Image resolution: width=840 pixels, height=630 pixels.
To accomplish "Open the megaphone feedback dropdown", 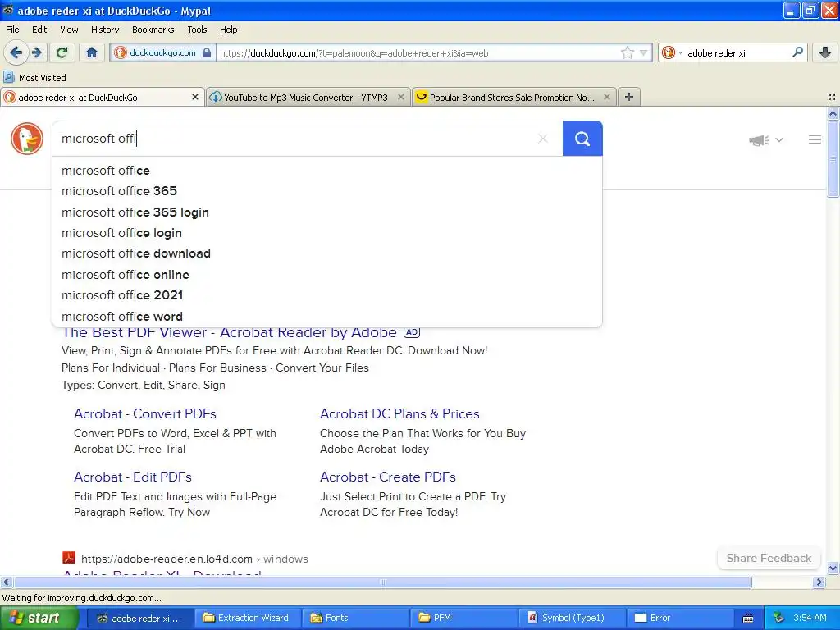I will click(x=766, y=140).
